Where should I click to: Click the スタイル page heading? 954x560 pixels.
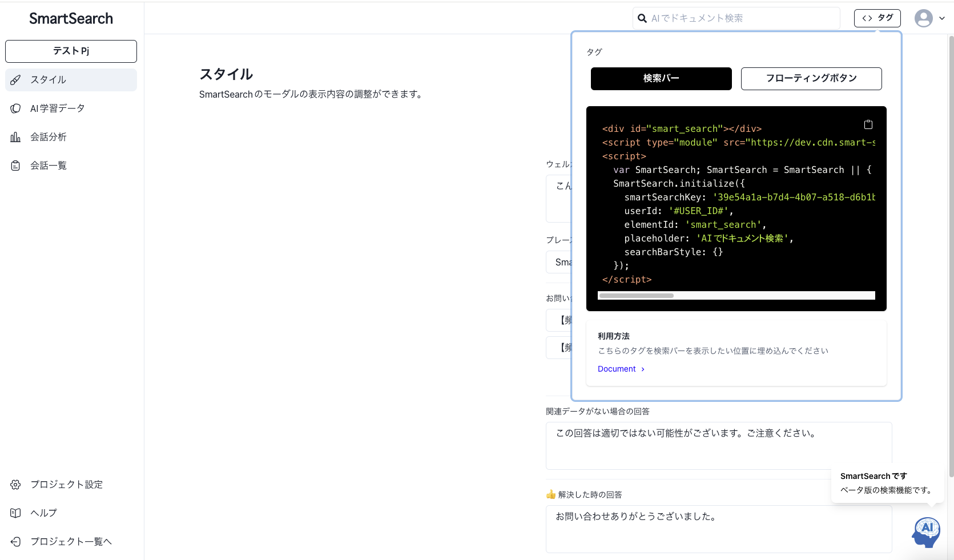[226, 74]
